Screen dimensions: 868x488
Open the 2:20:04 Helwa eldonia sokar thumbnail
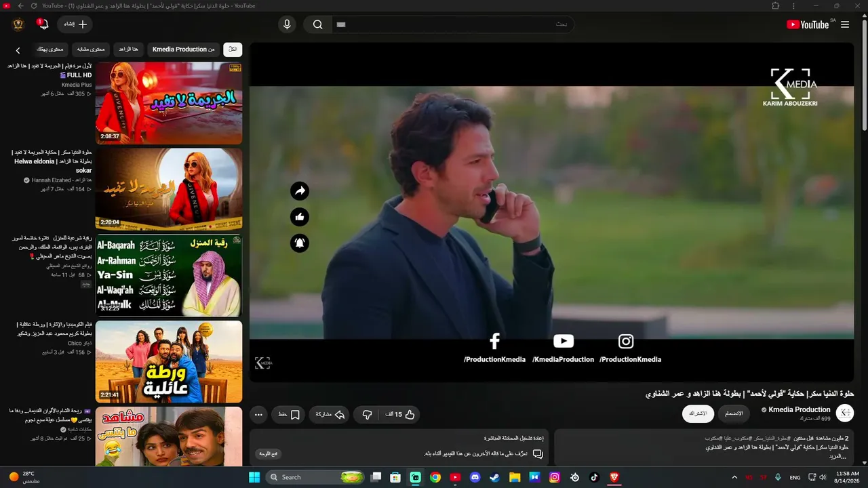coord(169,189)
